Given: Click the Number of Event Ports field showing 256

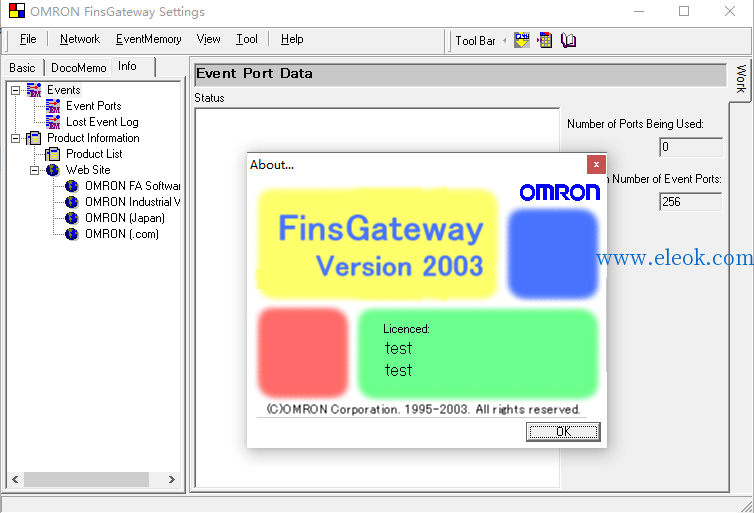Looking at the screenshot, I should coord(691,201).
